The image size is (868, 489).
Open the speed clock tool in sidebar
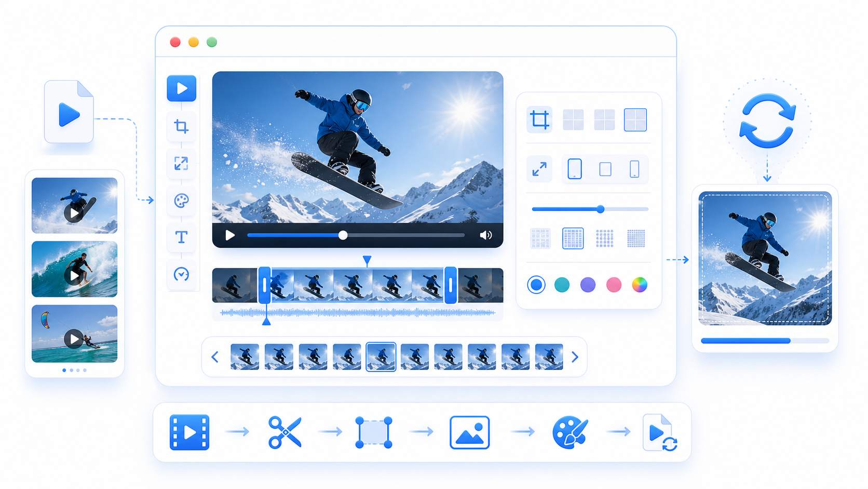pos(181,274)
